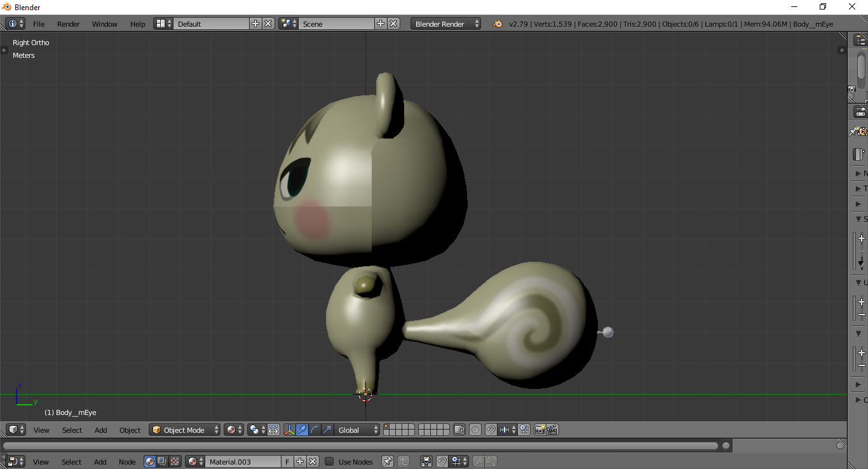Image resolution: width=868 pixels, height=469 pixels.
Task: Click the Scene name field
Action: [x=337, y=24]
